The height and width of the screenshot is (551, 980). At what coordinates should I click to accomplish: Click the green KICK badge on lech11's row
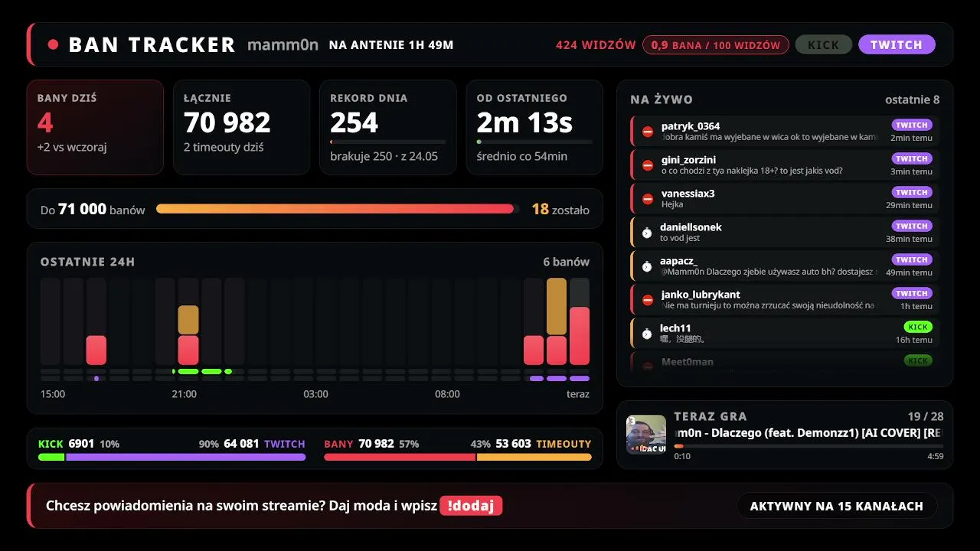click(918, 327)
